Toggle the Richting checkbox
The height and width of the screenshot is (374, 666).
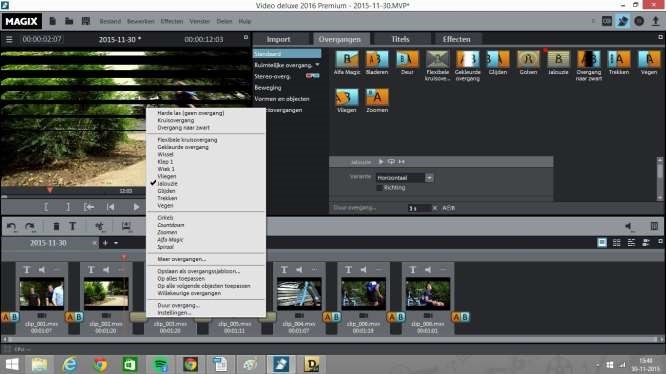pyautogui.click(x=379, y=187)
